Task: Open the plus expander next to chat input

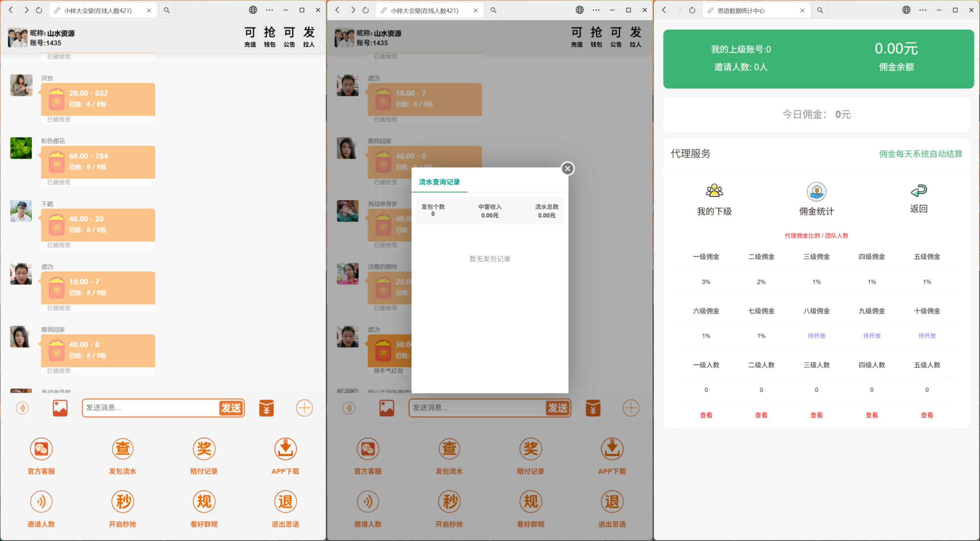Action: 304,408
